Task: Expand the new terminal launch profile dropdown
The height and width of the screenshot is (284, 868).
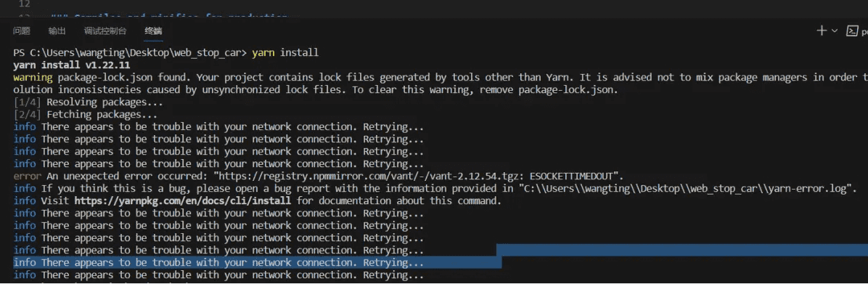Action: [835, 31]
